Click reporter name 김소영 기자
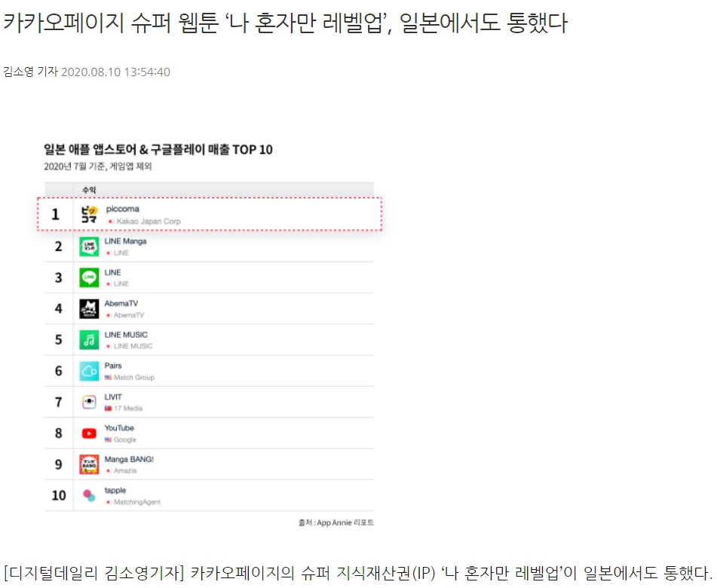717x588 pixels. click(x=30, y=72)
